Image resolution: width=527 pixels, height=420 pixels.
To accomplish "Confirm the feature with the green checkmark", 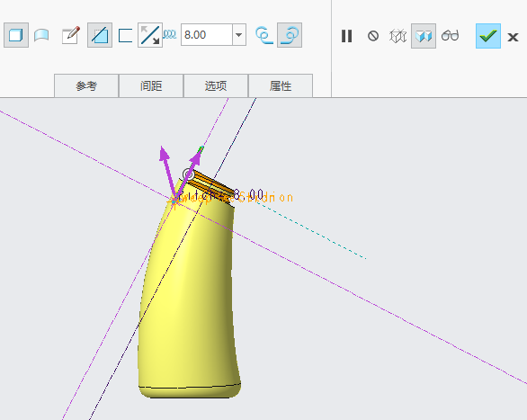I will 488,36.
